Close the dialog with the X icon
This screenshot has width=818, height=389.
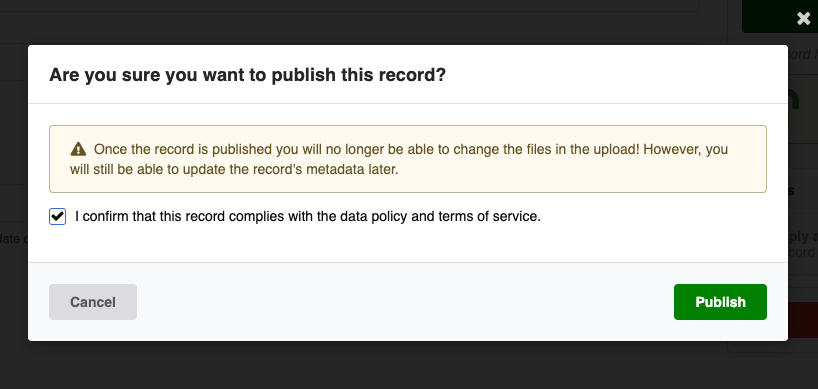[803, 19]
